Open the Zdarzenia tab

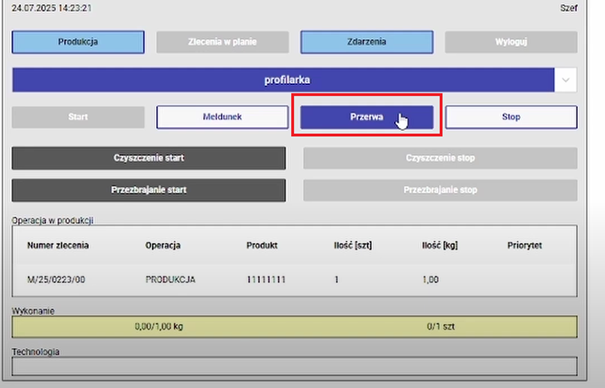pos(367,42)
